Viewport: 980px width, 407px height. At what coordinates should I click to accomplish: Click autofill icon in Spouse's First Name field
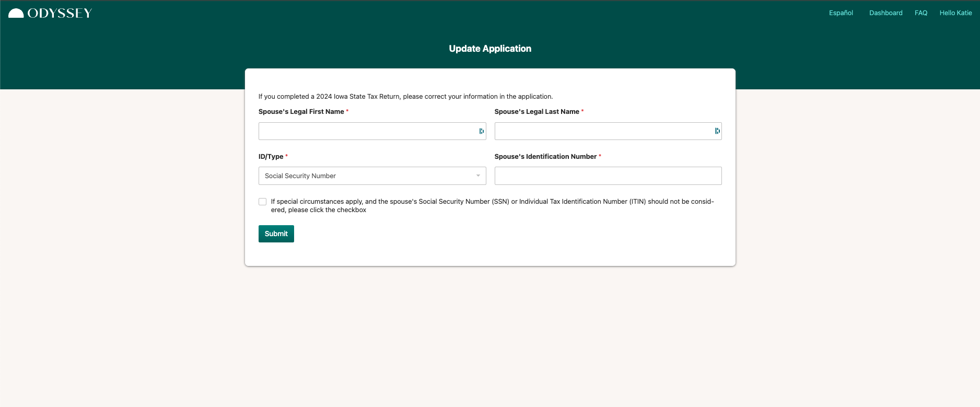(481, 131)
